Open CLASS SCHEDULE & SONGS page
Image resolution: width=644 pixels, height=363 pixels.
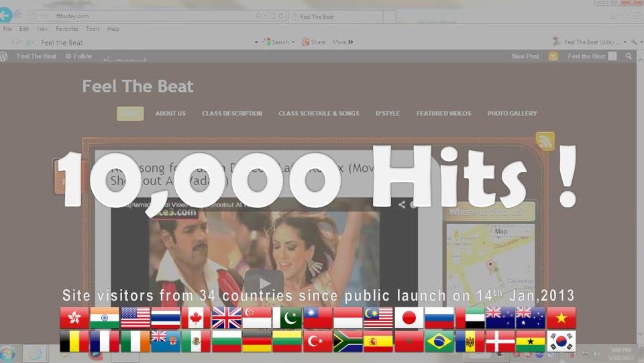pyautogui.click(x=319, y=113)
